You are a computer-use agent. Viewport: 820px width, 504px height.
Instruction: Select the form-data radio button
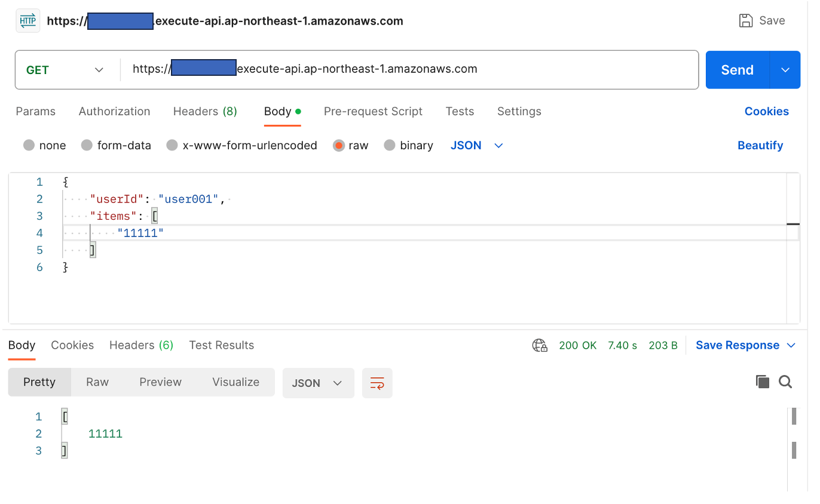87,146
